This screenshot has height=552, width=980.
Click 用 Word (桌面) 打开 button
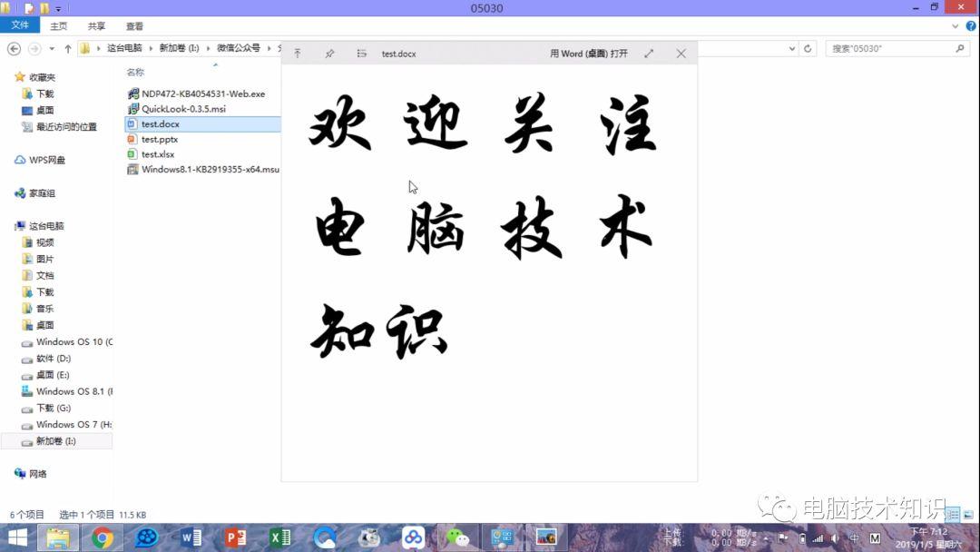[589, 54]
